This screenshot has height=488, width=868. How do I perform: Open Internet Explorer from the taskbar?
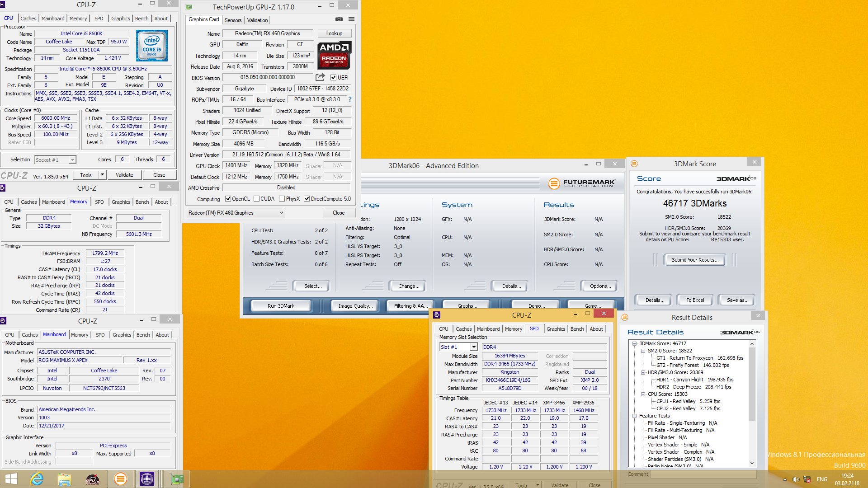coord(37,479)
